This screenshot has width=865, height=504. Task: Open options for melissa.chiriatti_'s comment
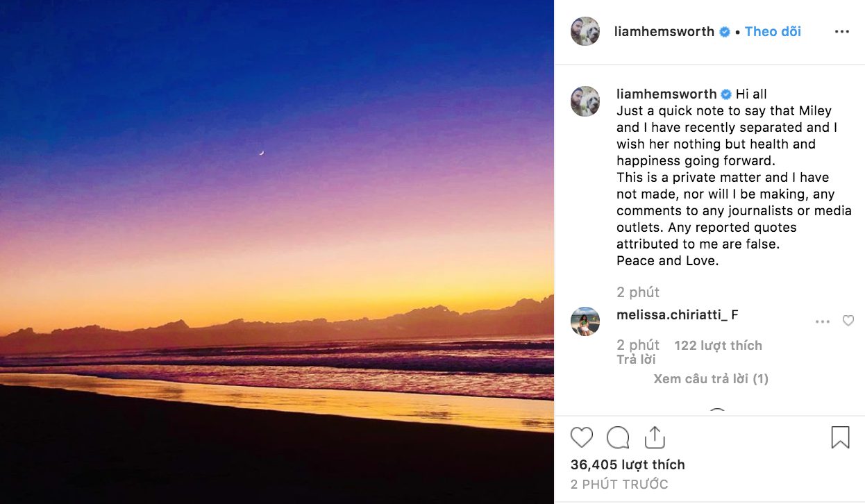click(823, 321)
